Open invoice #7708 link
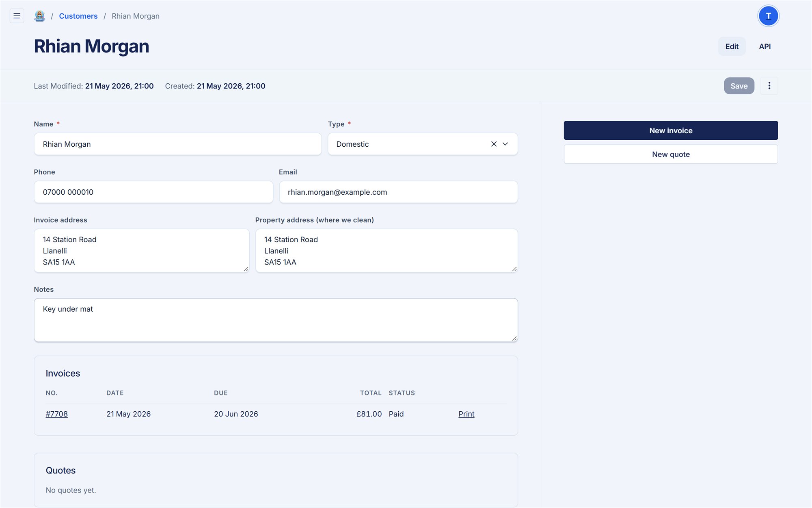 pos(56,414)
